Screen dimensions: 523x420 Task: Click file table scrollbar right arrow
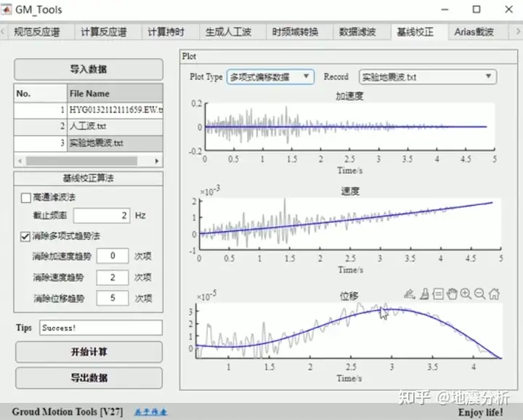pyautogui.click(x=157, y=161)
